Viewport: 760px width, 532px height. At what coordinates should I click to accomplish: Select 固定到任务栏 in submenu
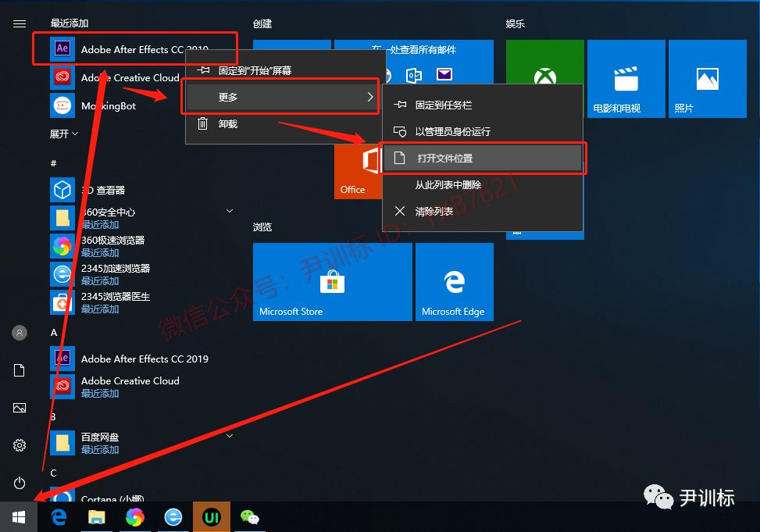tap(483, 105)
